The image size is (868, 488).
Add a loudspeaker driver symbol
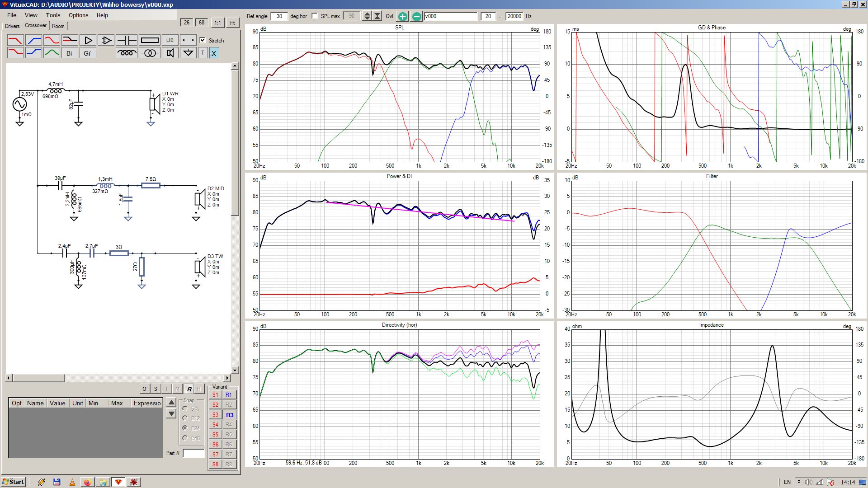point(170,53)
